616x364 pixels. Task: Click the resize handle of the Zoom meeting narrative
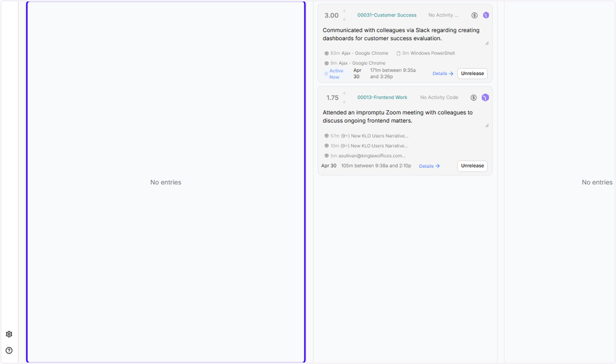pos(487,125)
